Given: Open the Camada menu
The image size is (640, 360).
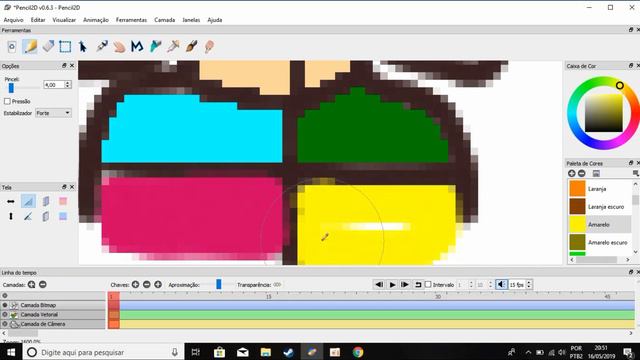Looking at the screenshot, I should [164, 20].
